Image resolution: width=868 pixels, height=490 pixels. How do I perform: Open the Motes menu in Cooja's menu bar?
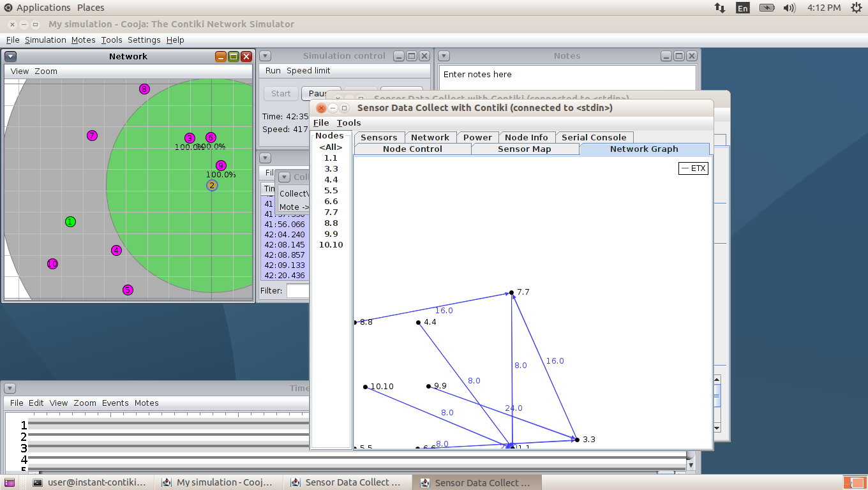83,40
